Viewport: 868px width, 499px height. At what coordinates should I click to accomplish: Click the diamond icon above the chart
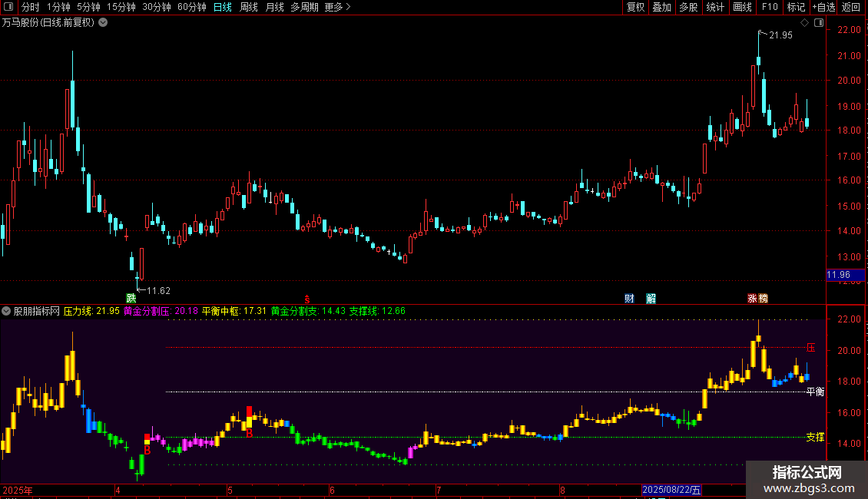[803, 23]
